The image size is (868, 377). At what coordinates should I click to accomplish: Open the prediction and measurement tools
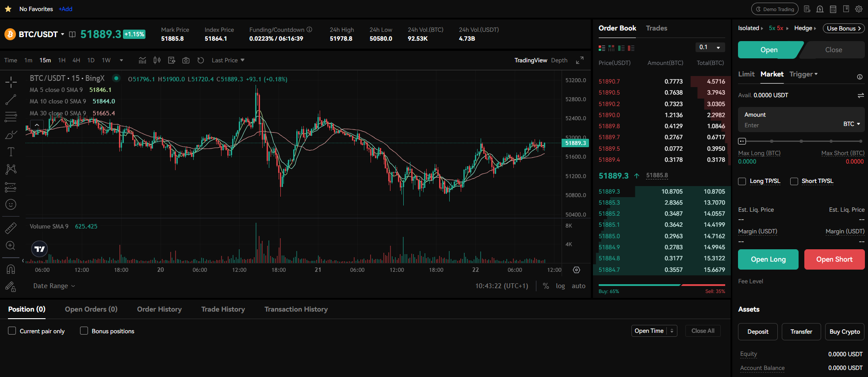point(11,187)
